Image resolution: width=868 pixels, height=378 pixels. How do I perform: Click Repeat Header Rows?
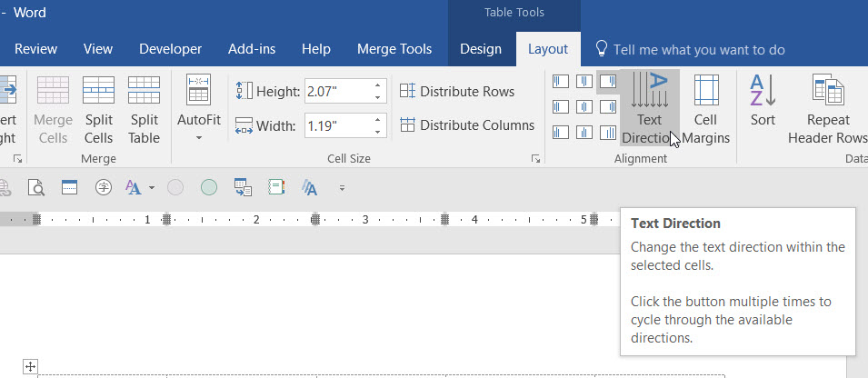tap(828, 108)
